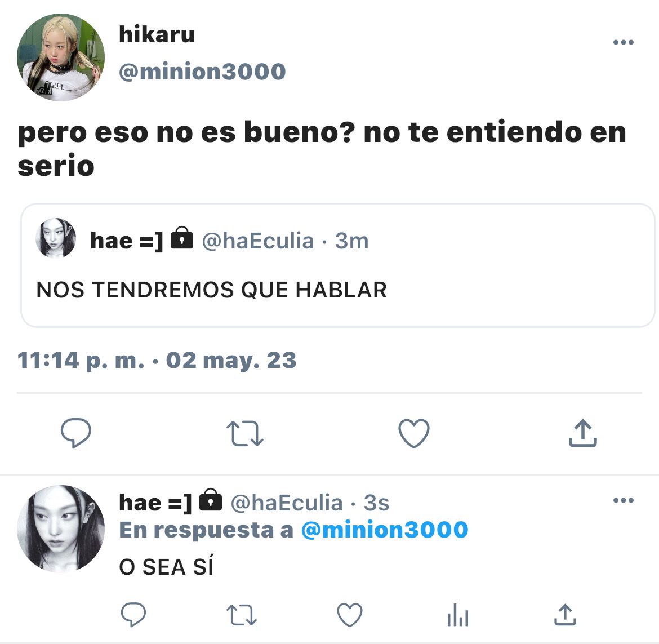Open hikaru's profile picture
Screen dimensions: 659x644
(60, 57)
